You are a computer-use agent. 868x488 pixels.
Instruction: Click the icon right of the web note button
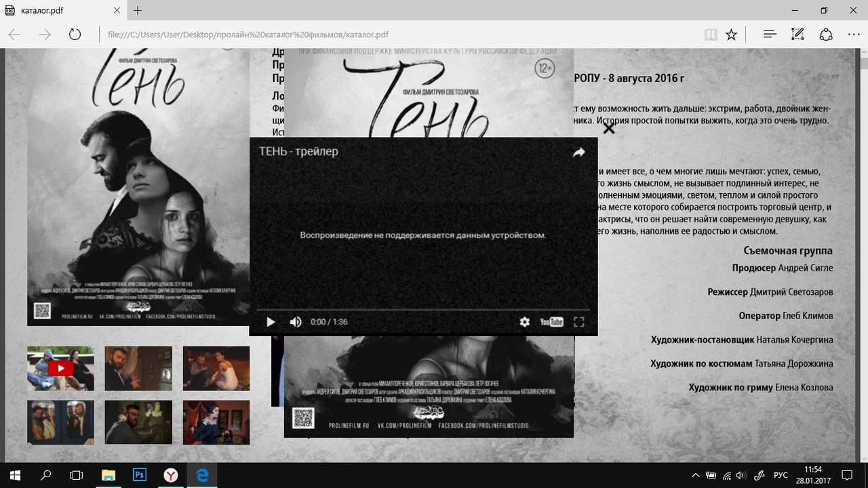click(826, 35)
